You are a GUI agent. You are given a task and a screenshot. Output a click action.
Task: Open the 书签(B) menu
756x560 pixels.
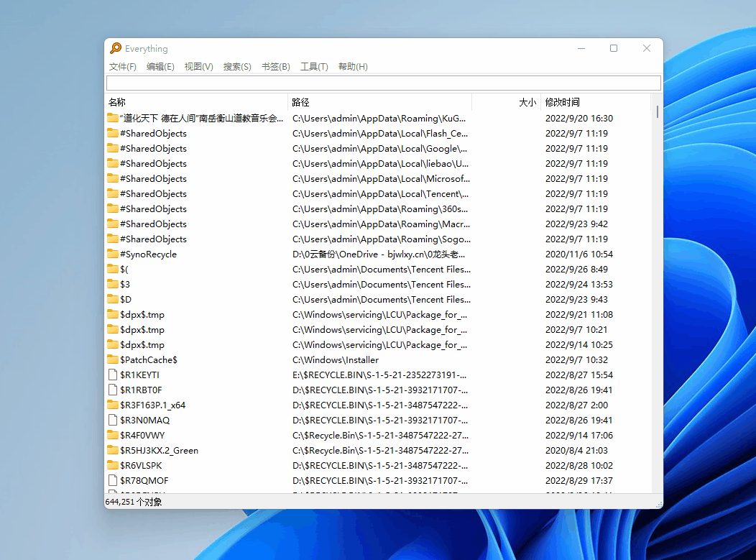click(275, 67)
